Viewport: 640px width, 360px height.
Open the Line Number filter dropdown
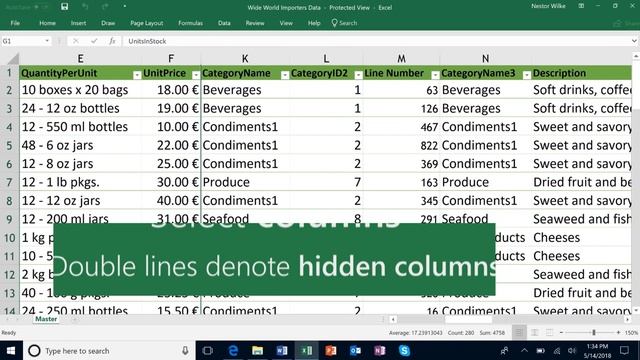coord(435,75)
